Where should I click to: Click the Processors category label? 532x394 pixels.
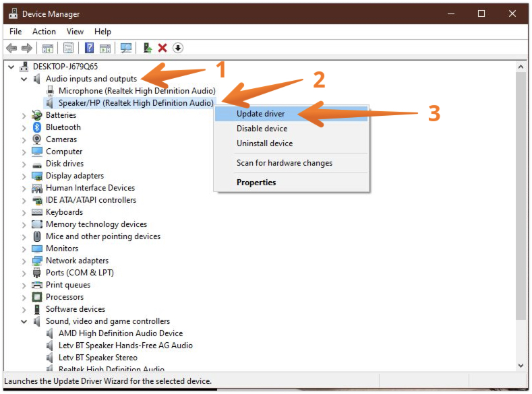[x=65, y=297]
